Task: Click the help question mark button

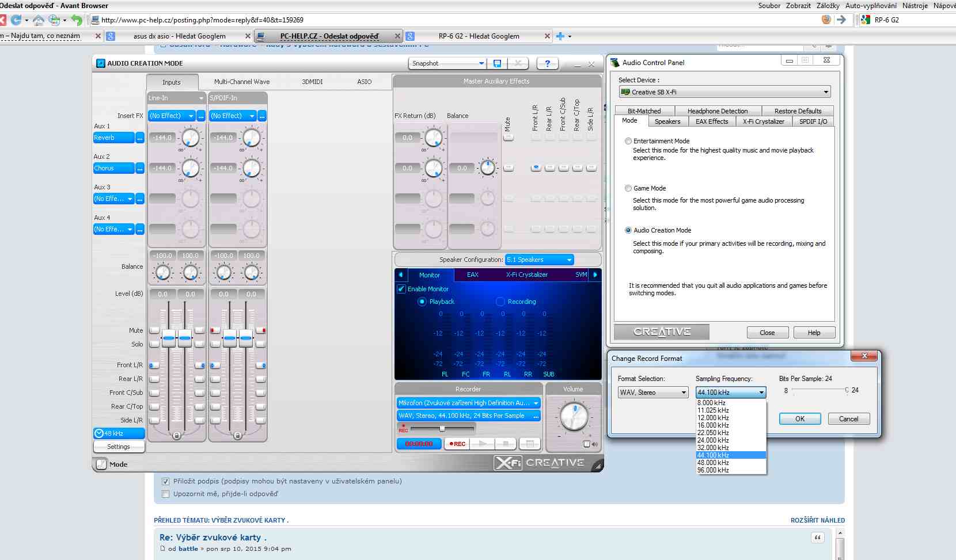Action: tap(547, 63)
